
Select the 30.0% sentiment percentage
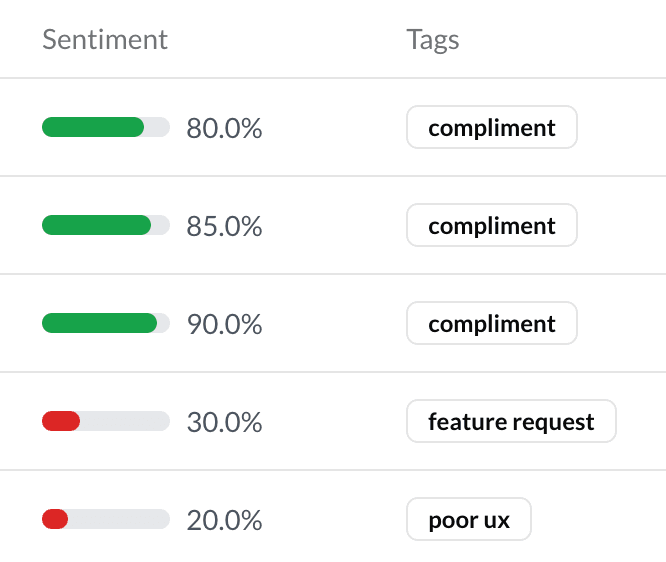[x=224, y=422]
